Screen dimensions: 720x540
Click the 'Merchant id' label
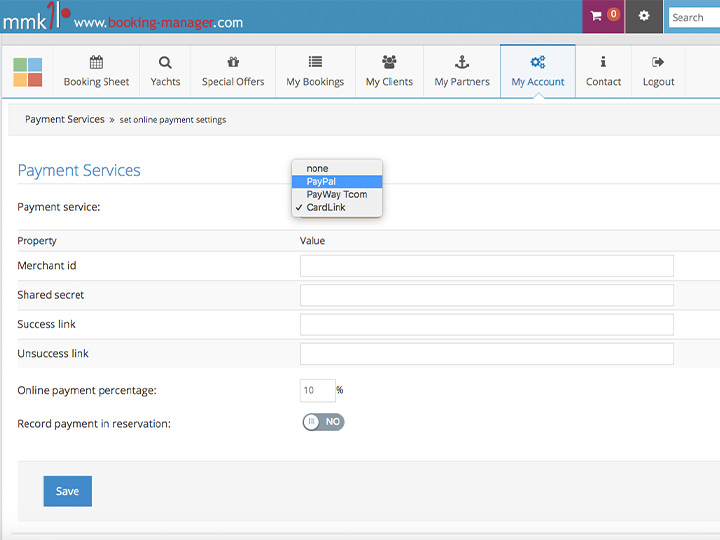pyautogui.click(x=47, y=265)
